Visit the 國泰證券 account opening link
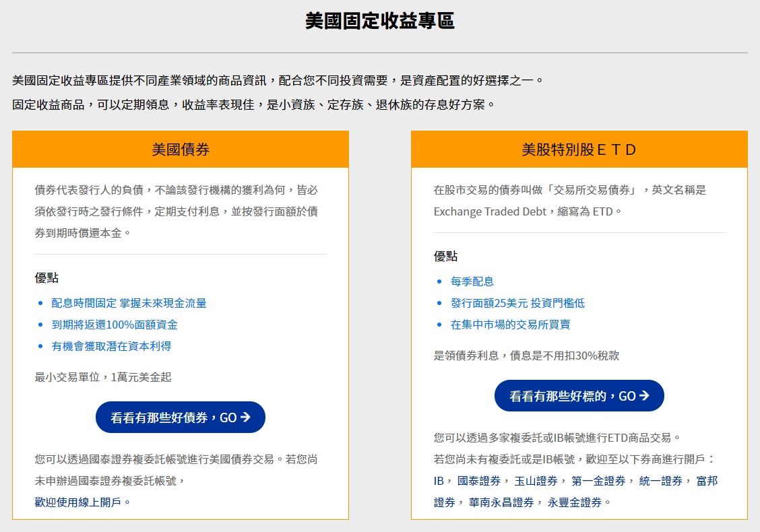The image size is (760, 532). click(479, 481)
